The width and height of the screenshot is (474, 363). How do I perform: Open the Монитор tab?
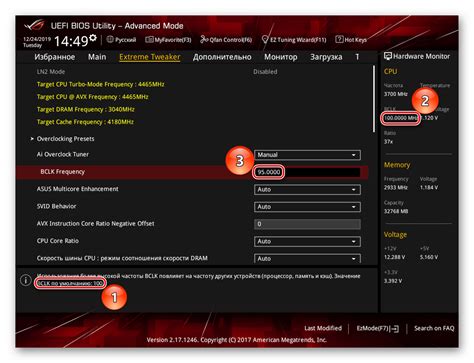tap(281, 57)
